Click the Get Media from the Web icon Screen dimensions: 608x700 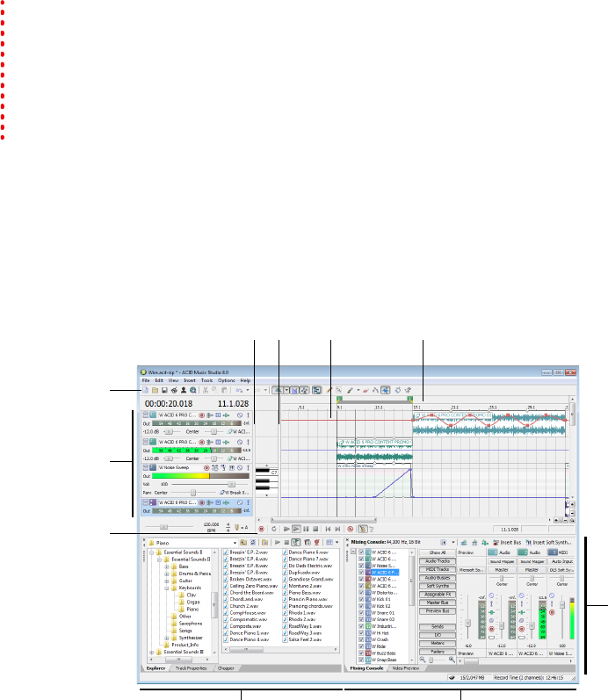193,390
